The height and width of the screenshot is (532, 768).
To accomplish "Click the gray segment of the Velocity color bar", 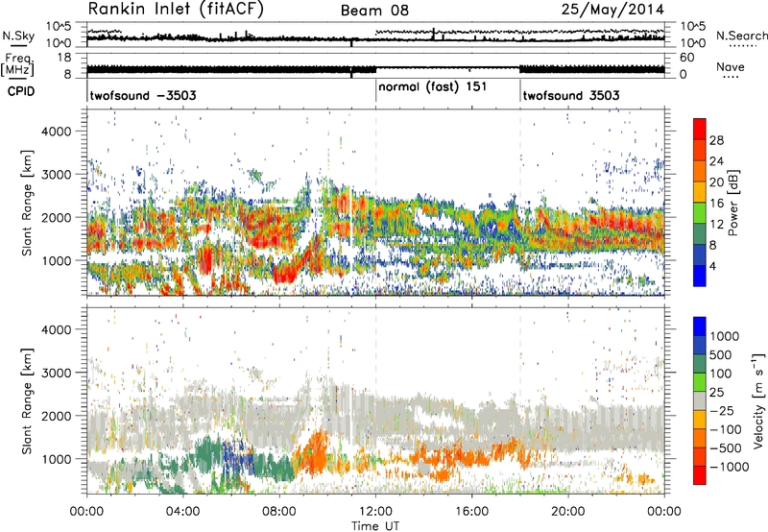I will 700,400.
